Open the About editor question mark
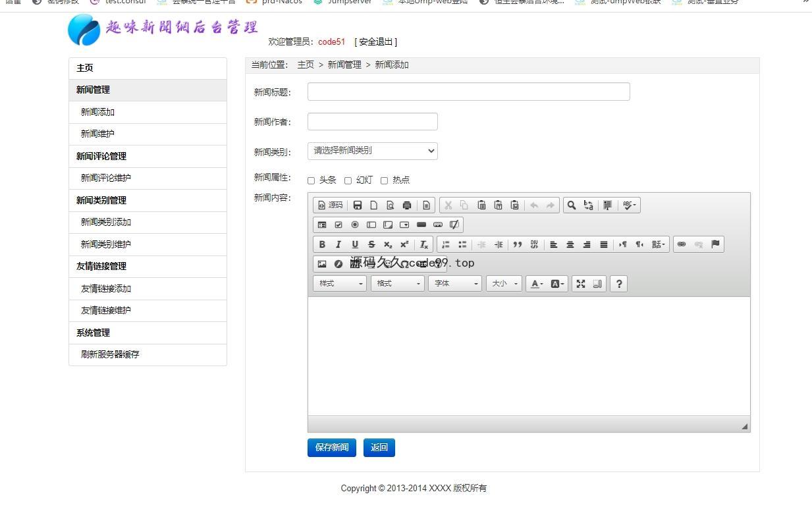This screenshot has width=812, height=511. [x=618, y=284]
